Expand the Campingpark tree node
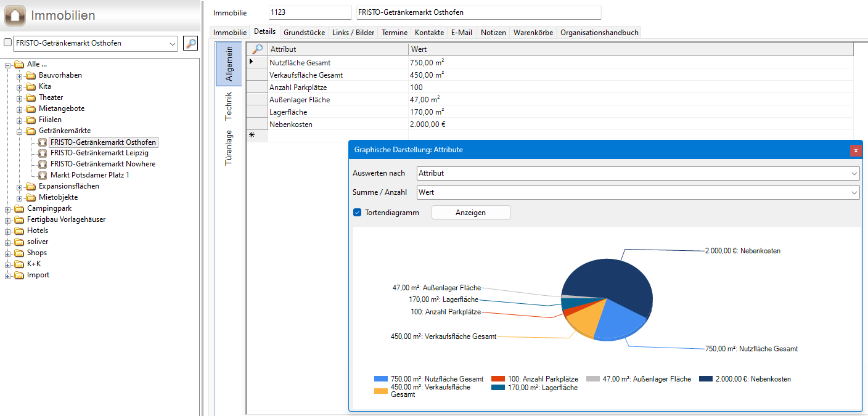 click(x=8, y=209)
